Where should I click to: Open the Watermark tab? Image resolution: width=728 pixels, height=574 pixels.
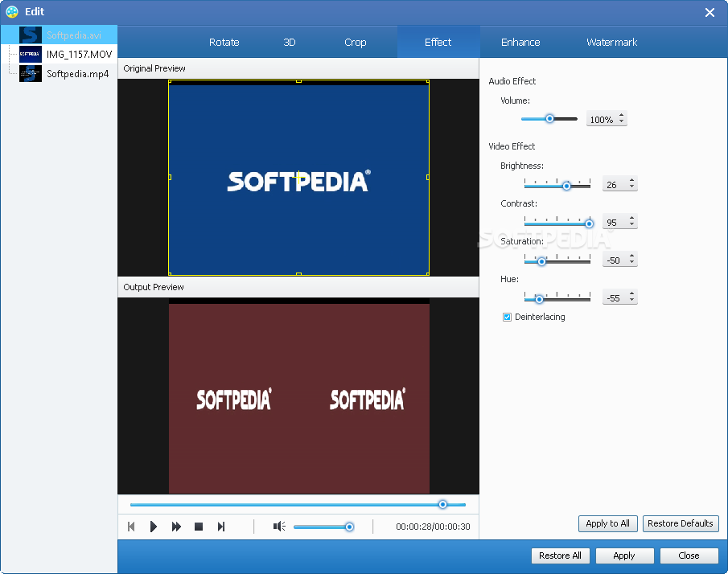click(611, 43)
